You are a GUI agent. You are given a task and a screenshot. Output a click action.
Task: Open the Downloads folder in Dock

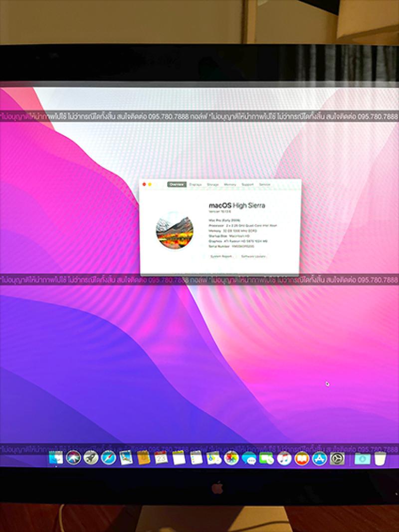tap(362, 459)
